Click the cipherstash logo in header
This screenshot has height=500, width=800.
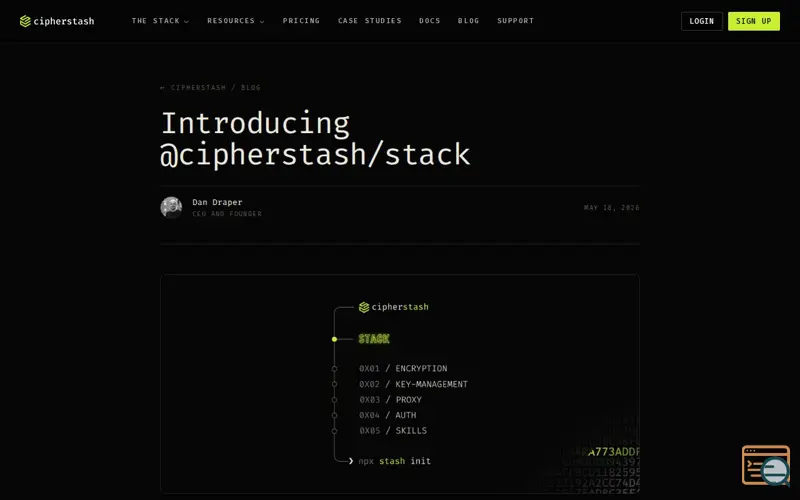[x=57, y=21]
